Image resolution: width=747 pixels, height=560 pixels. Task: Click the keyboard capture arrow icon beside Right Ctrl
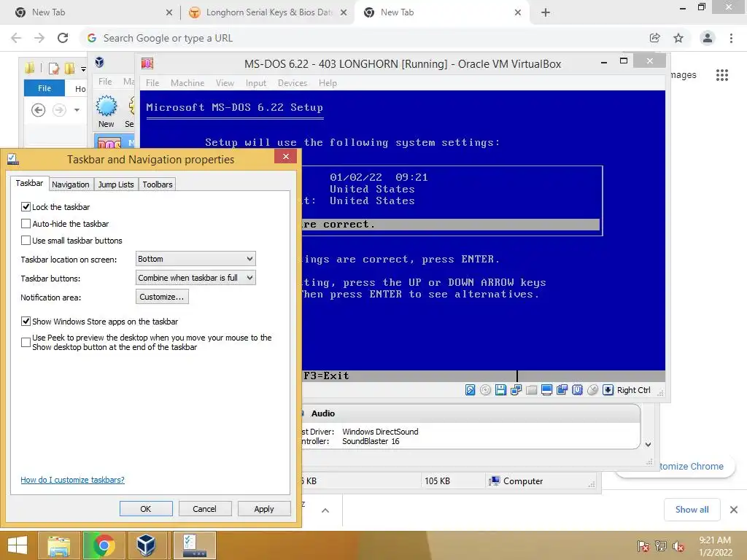[x=608, y=390]
